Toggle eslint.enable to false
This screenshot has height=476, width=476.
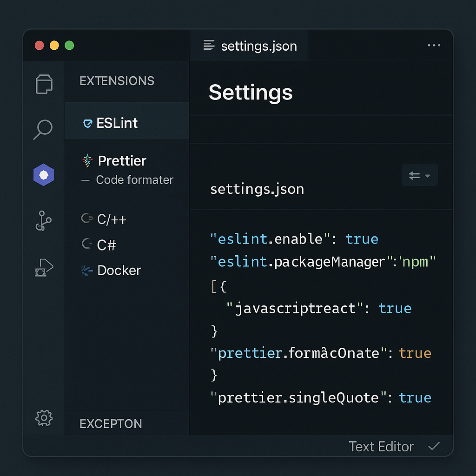pyautogui.click(x=362, y=238)
